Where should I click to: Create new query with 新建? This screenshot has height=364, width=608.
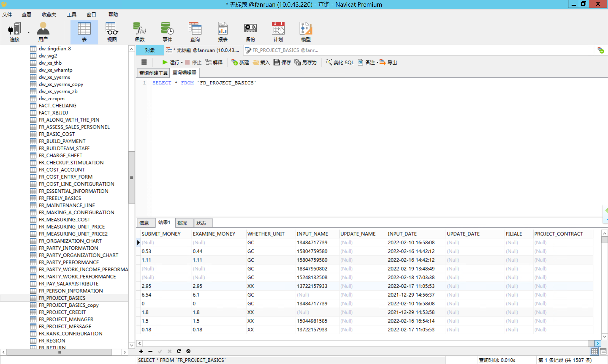click(x=240, y=62)
